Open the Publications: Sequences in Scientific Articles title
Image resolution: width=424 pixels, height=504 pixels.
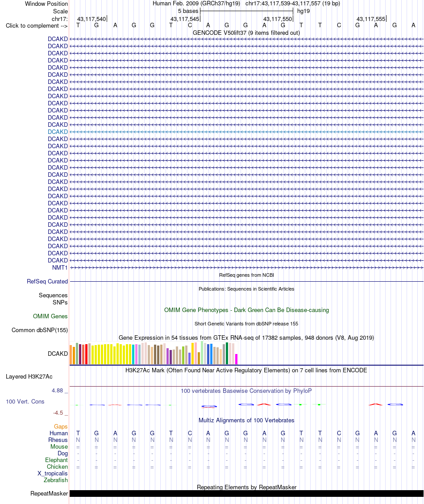pos(246,289)
